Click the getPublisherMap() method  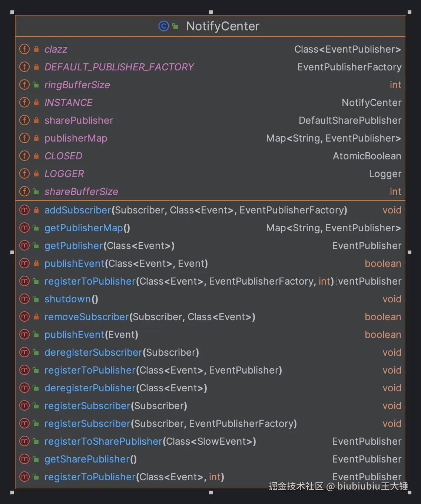[x=87, y=228]
